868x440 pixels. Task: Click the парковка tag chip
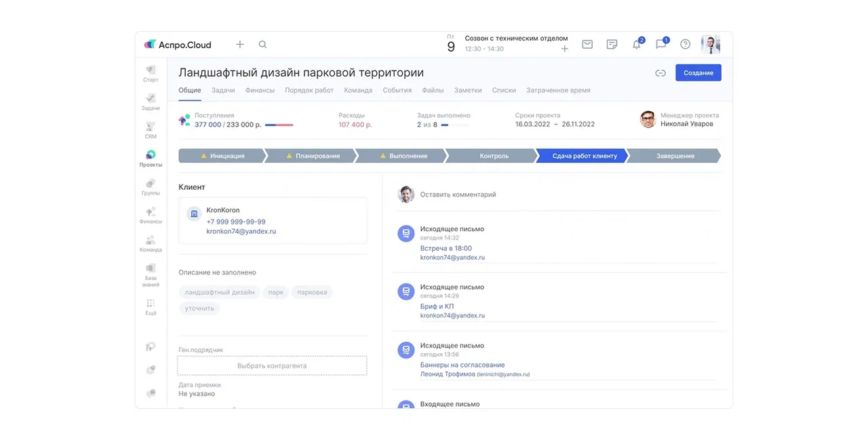[312, 292]
